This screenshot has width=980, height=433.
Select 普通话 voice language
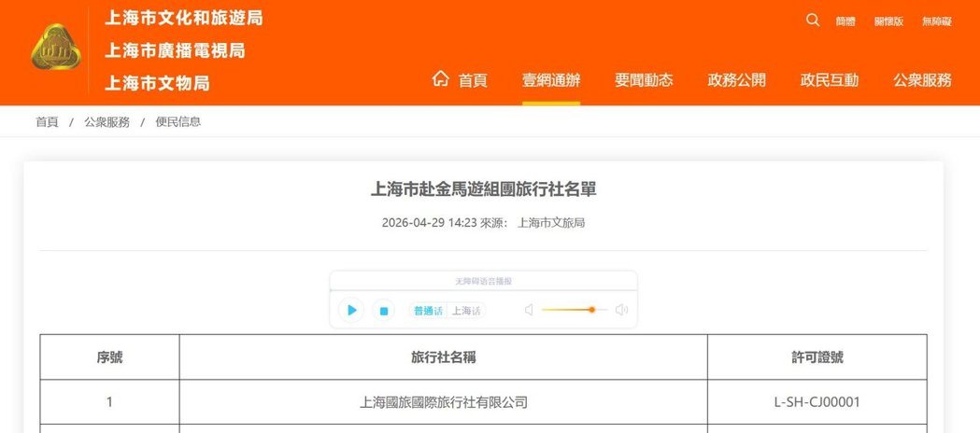[x=428, y=311]
